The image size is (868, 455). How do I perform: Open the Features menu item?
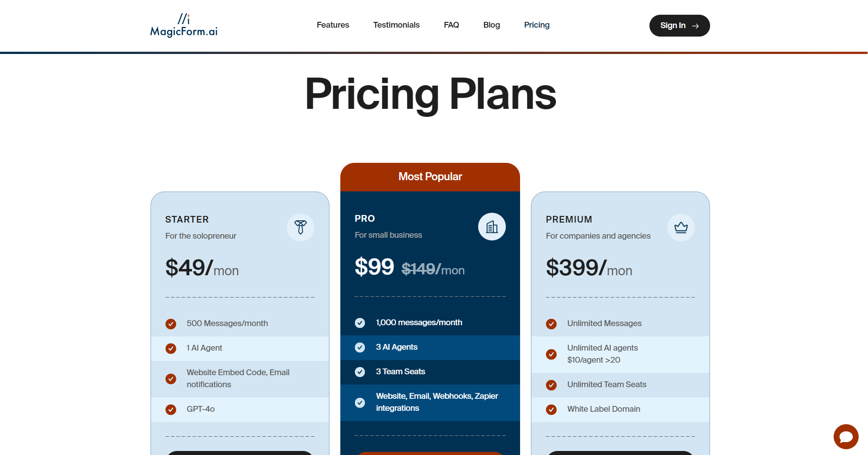click(333, 25)
